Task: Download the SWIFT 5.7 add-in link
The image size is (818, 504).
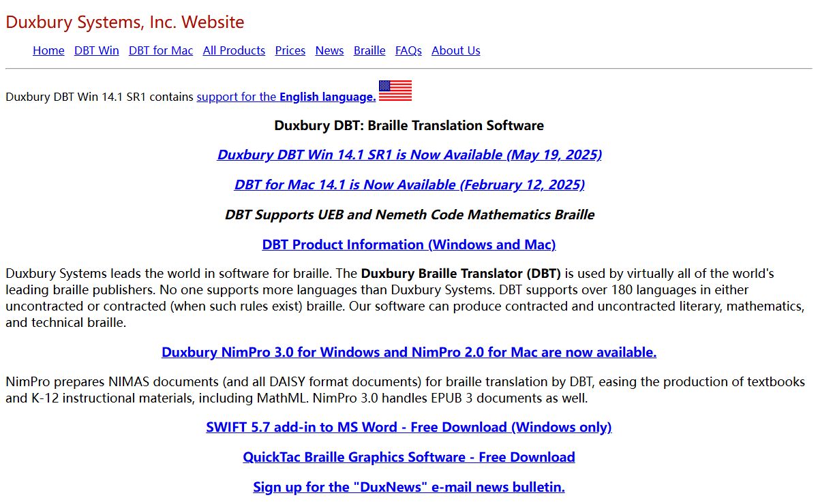Action: point(409,427)
